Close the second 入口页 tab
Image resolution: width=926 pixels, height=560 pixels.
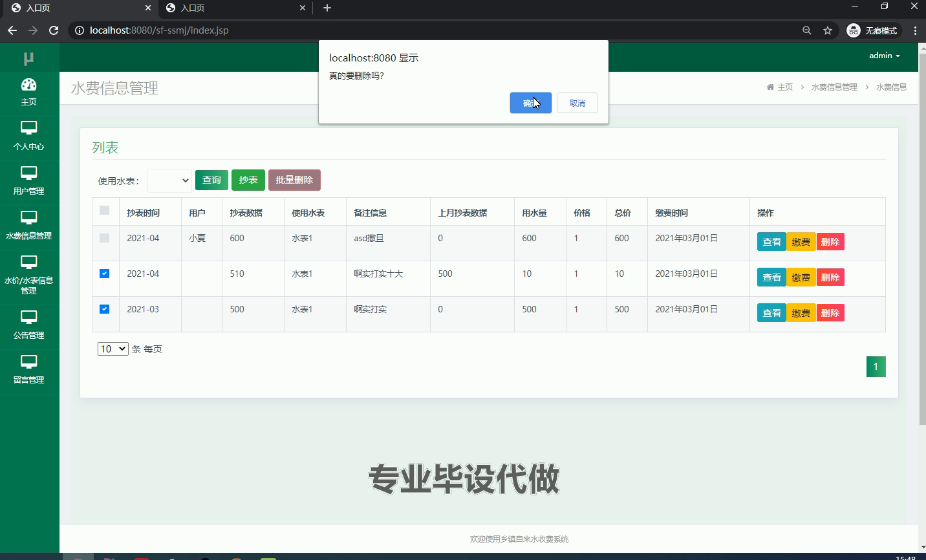(303, 8)
